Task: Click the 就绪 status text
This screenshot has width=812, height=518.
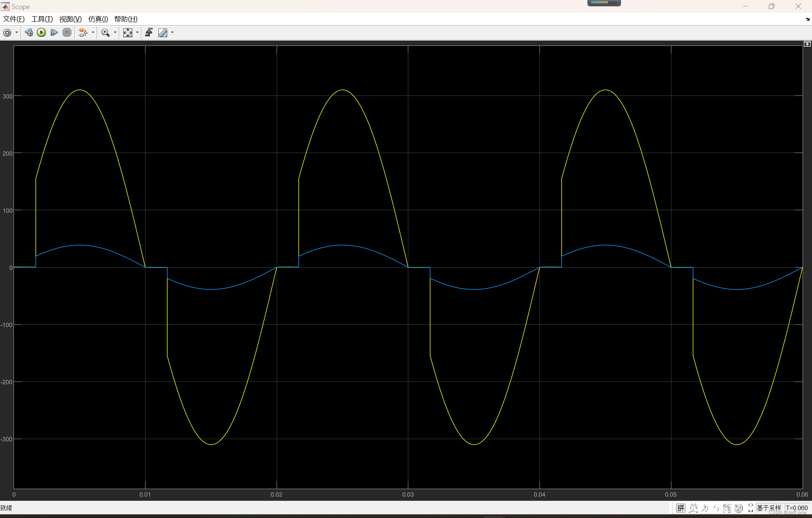Action: pos(6,508)
